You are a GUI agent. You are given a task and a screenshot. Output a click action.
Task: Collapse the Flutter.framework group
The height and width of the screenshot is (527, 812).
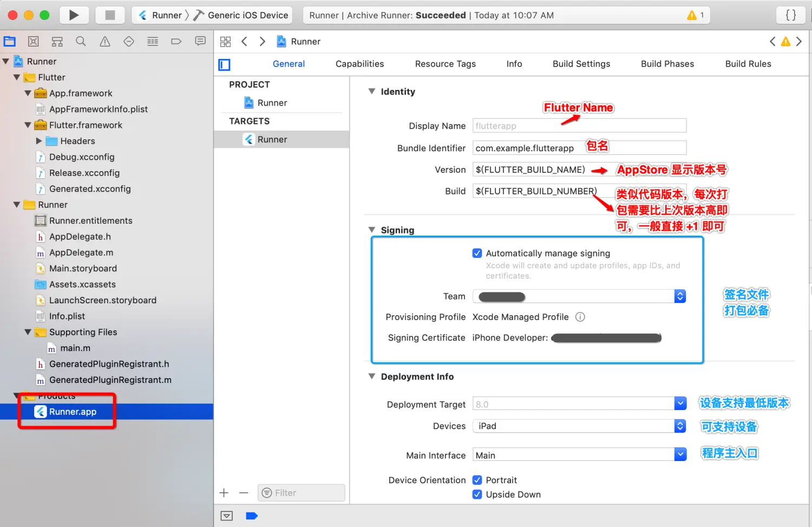click(28, 125)
